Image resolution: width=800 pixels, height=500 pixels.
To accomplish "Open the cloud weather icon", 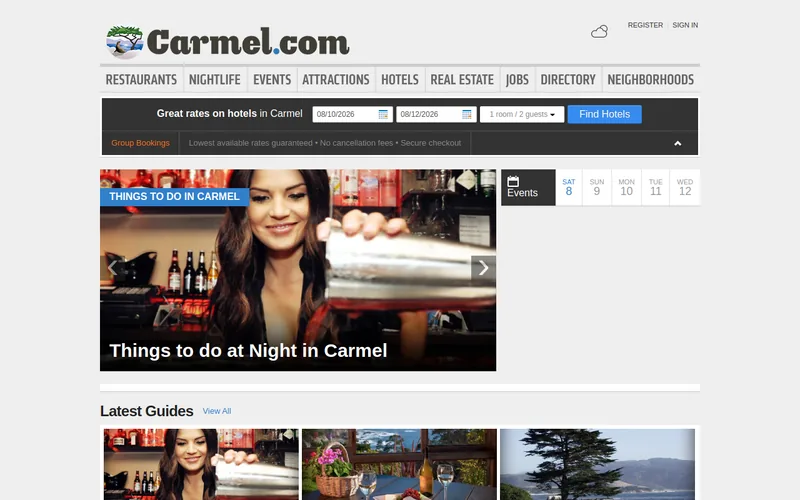I will (x=599, y=32).
